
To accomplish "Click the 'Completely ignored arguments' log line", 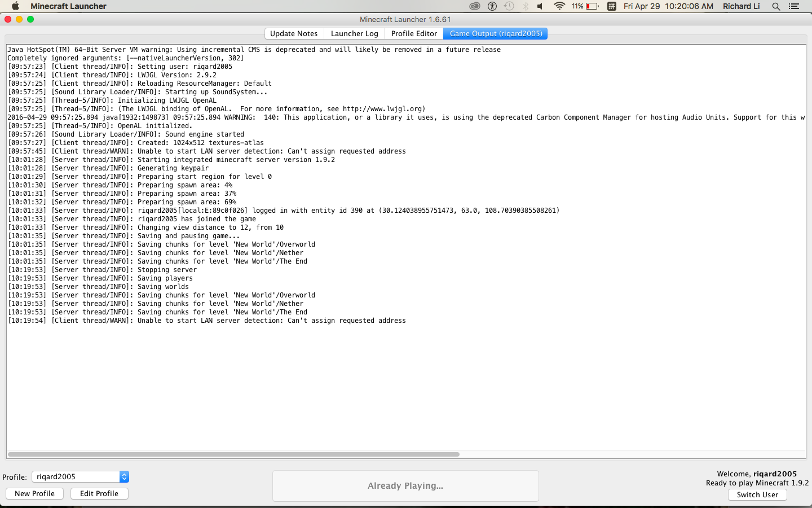I will (x=126, y=58).
